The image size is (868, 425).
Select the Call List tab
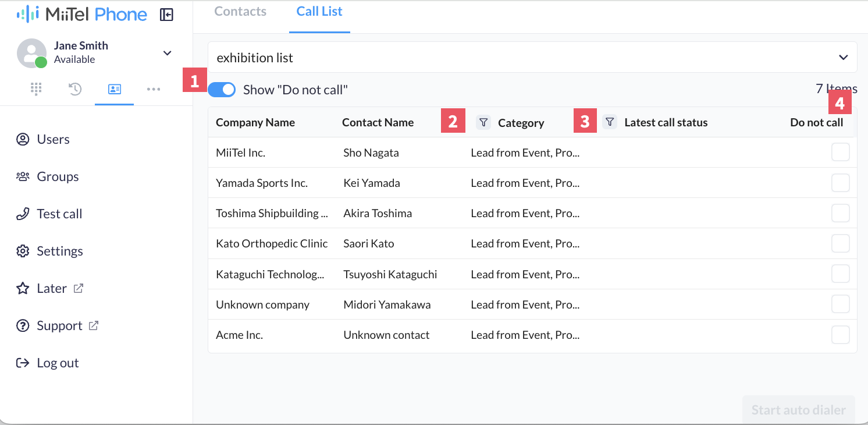click(319, 11)
